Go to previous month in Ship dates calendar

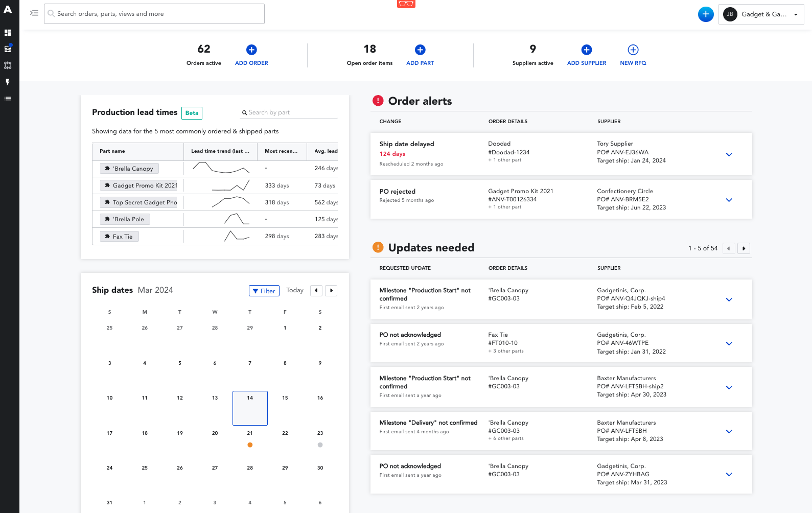316,291
